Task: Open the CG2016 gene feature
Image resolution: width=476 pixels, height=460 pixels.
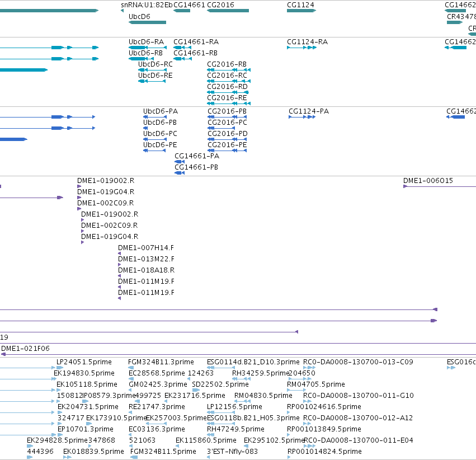Action: pos(228,11)
